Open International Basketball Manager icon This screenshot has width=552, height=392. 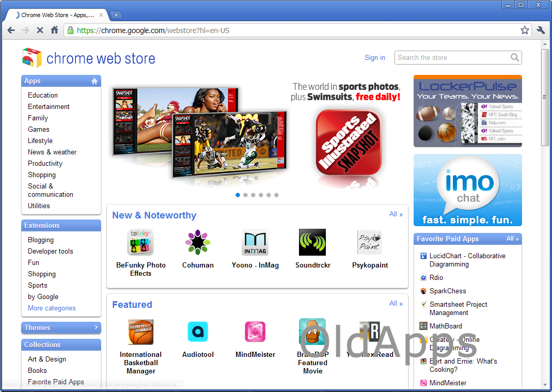point(140,332)
